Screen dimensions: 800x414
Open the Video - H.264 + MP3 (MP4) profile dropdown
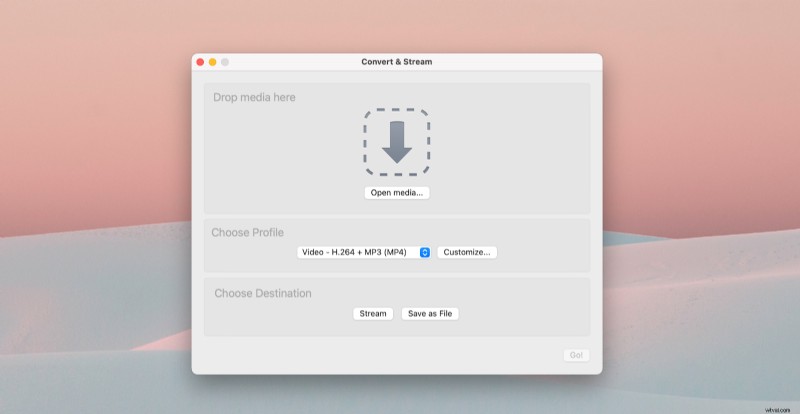pos(364,252)
